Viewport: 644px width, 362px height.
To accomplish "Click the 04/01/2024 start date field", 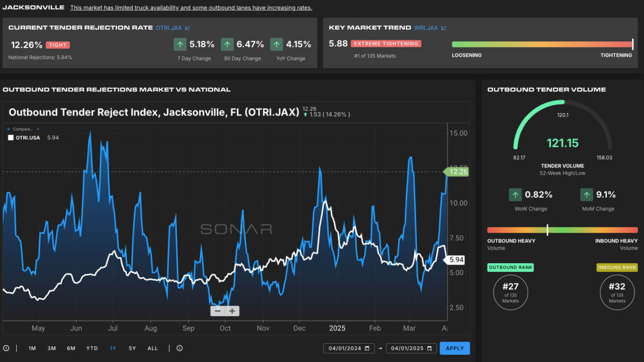I will coord(348,348).
